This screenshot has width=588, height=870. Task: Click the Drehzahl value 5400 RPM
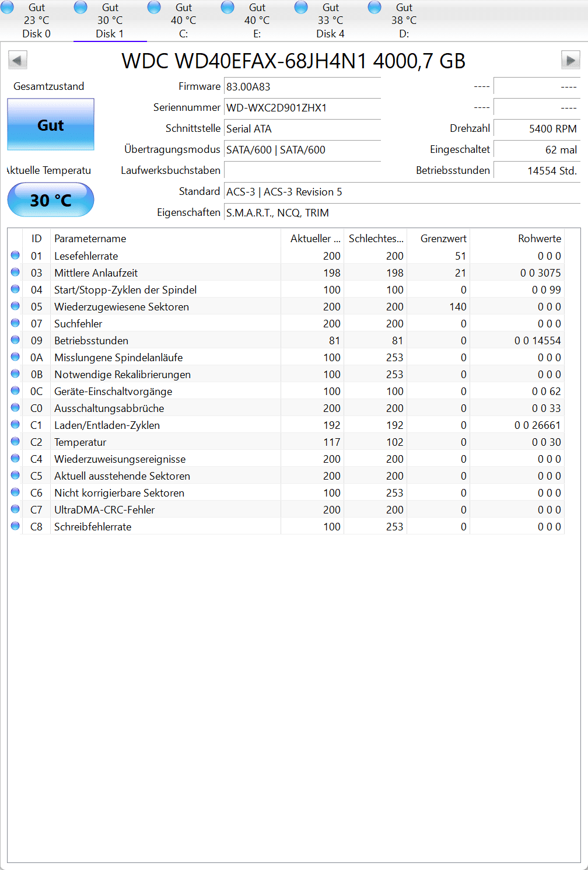[537, 129]
